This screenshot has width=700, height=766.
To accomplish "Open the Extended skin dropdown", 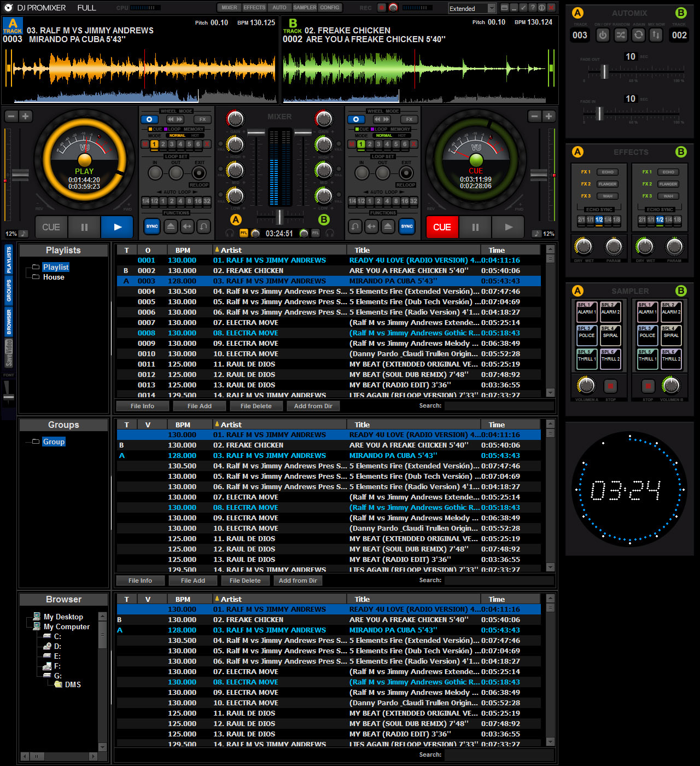I will click(x=491, y=8).
